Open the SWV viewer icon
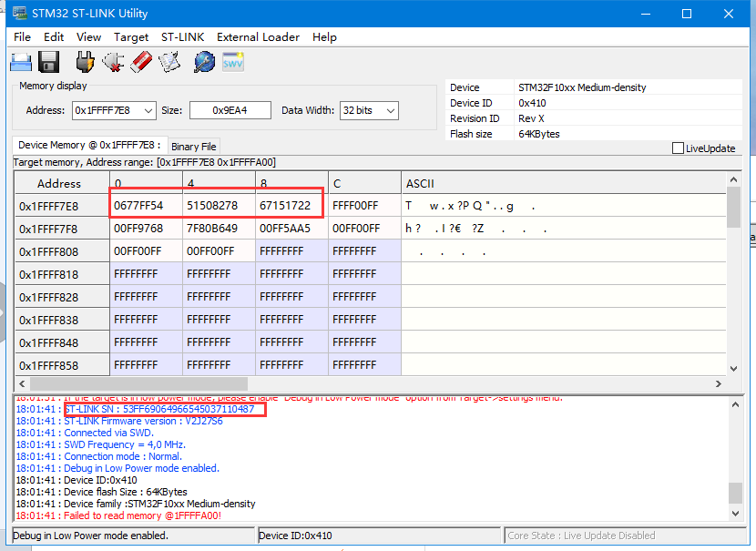 tap(233, 62)
